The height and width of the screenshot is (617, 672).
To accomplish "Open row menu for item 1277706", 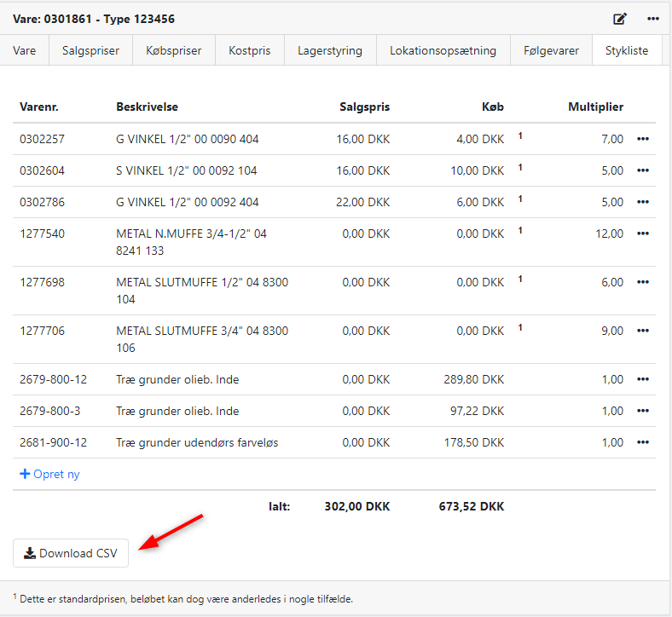I will 643,331.
